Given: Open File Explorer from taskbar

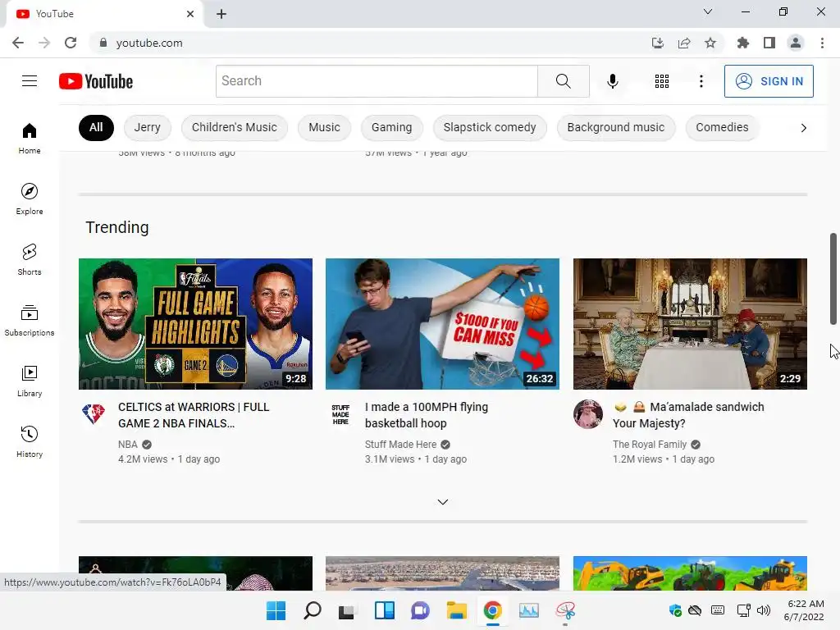Looking at the screenshot, I should (456, 610).
